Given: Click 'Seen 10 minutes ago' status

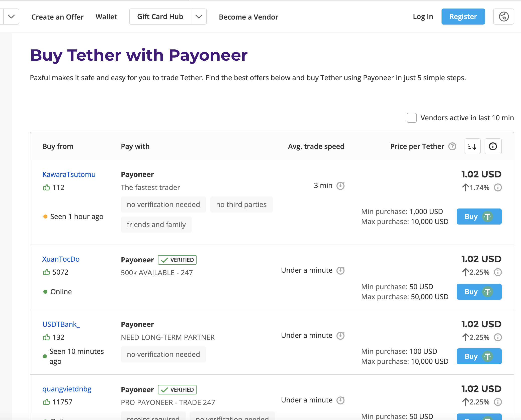Looking at the screenshot, I should [76, 356].
